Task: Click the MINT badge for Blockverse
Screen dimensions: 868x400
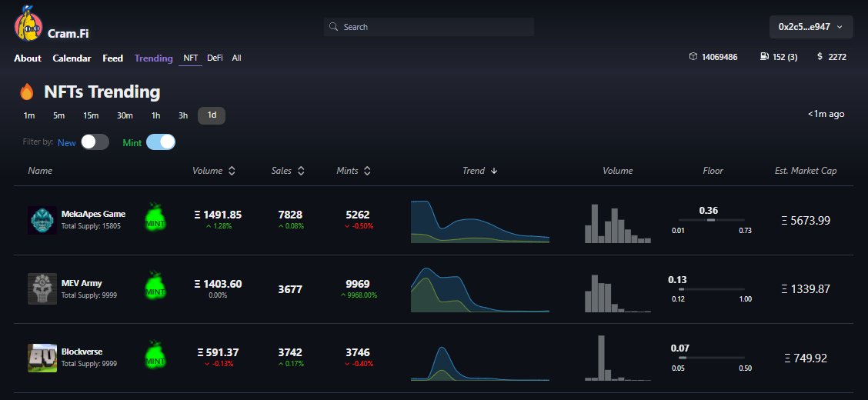Action: (x=155, y=355)
